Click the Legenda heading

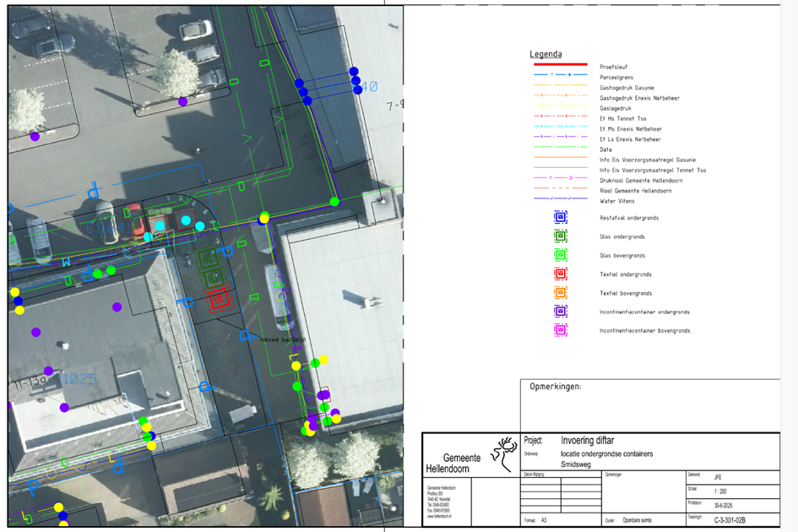coord(546,54)
